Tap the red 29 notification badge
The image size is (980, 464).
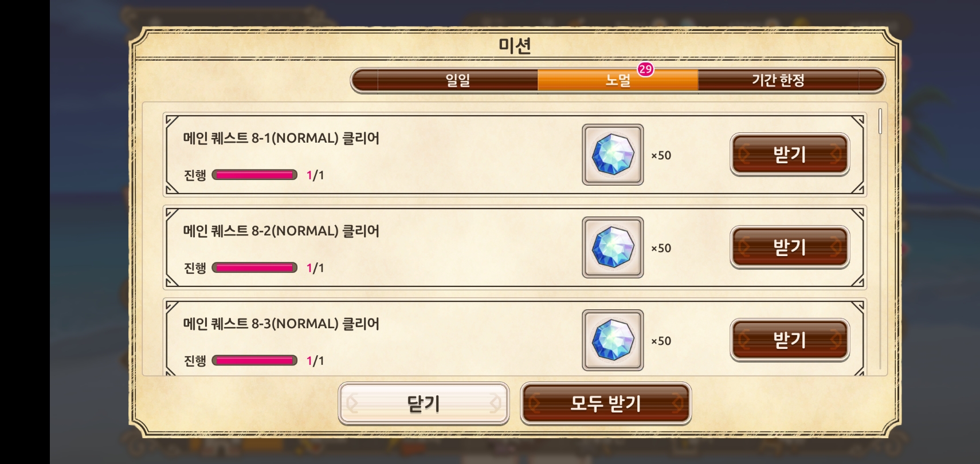click(x=645, y=69)
